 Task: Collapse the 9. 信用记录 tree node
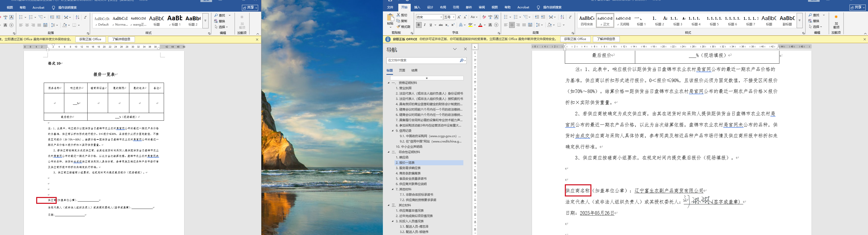(x=392, y=131)
